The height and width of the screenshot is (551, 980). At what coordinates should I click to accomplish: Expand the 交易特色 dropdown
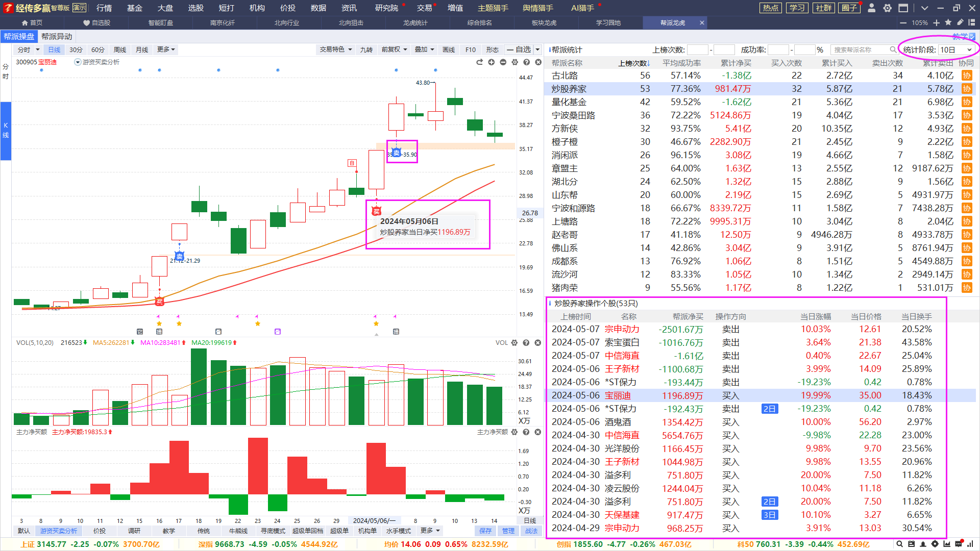335,49
